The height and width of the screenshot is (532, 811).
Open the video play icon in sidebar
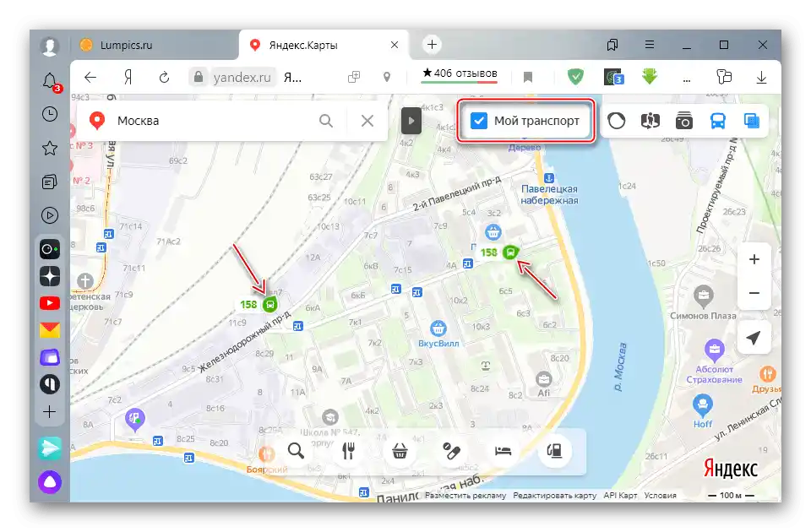pos(50,215)
